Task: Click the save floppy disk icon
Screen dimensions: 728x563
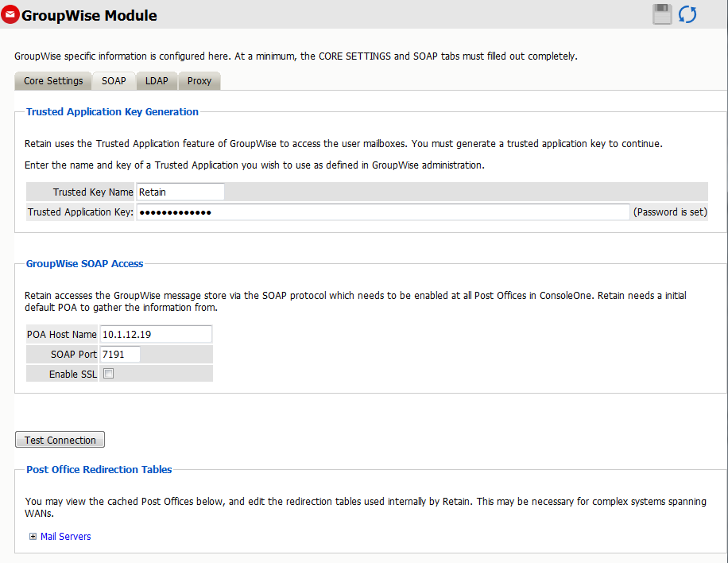Action: [x=662, y=14]
